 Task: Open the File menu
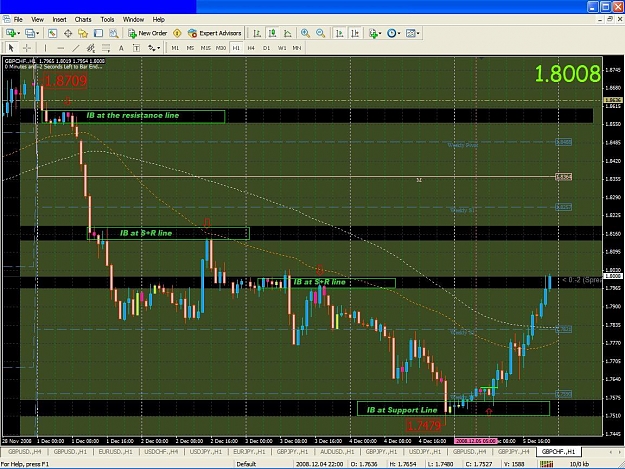tap(18, 20)
